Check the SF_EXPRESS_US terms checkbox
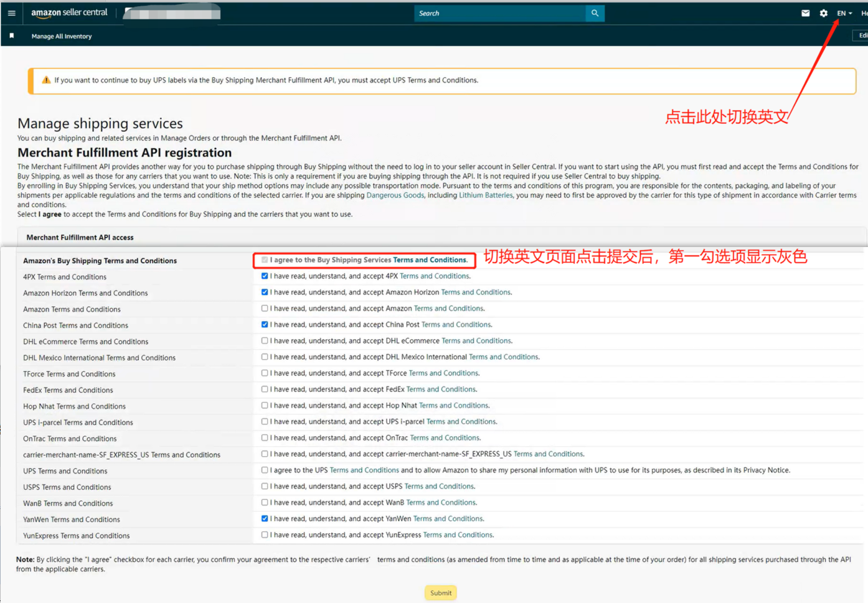868x603 pixels. (x=265, y=454)
